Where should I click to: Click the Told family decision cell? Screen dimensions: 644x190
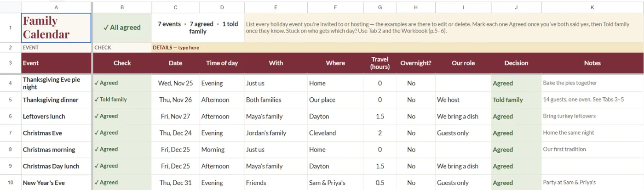point(516,100)
